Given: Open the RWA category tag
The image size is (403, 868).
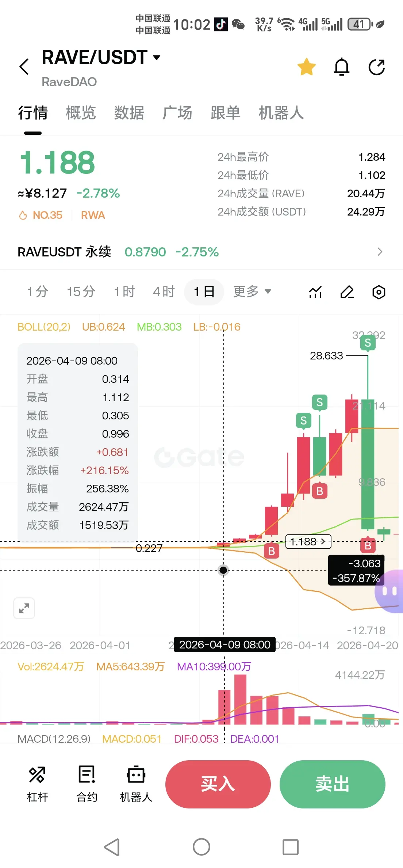Looking at the screenshot, I should (x=93, y=215).
